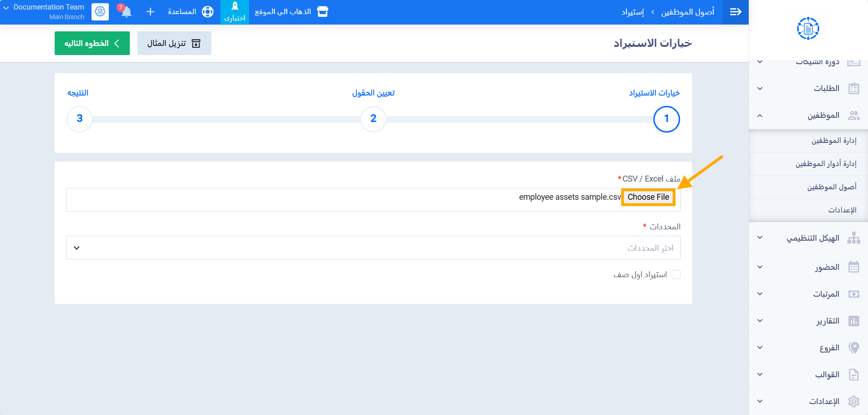Click the خيارات الاستيراد step label
The image size is (868, 415).
[x=654, y=93]
